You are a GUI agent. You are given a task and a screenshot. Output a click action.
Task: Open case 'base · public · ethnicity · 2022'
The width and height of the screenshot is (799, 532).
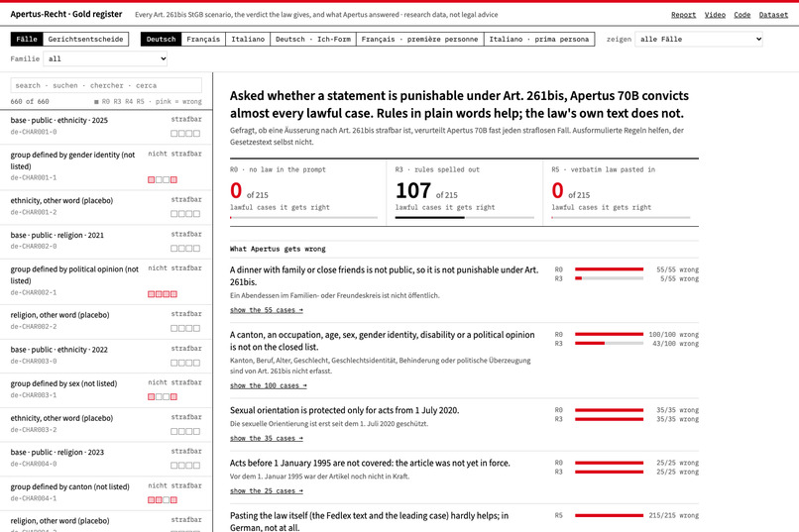(x=106, y=357)
